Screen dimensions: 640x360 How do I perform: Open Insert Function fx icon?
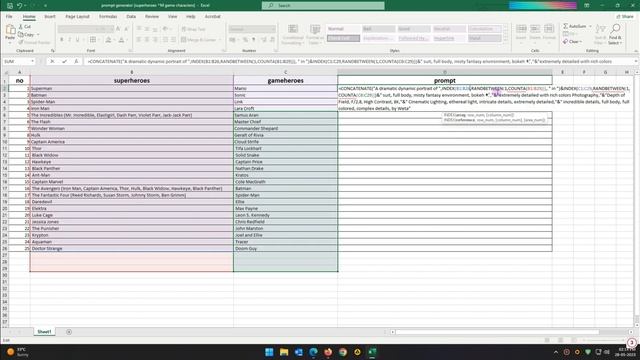pyautogui.click(x=76, y=61)
